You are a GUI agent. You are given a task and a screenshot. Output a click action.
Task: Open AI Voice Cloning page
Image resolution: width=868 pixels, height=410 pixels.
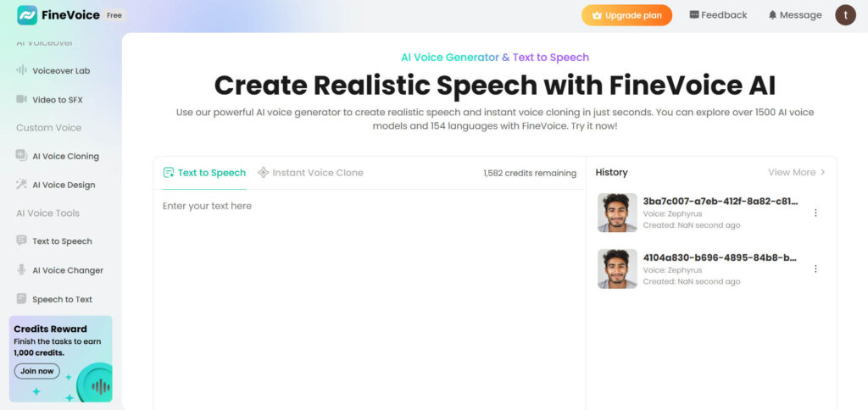[65, 156]
